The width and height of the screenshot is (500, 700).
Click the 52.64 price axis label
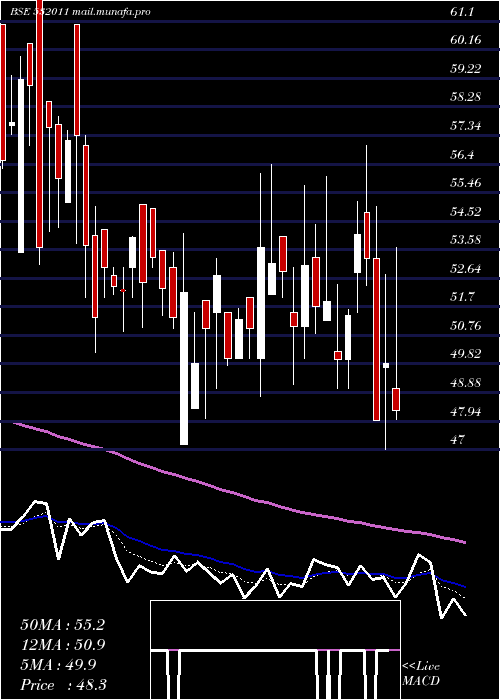click(466, 269)
